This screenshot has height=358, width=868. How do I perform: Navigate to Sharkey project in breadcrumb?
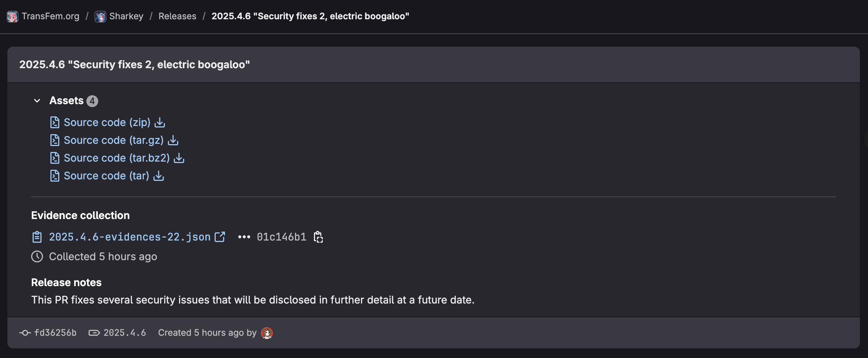(126, 16)
